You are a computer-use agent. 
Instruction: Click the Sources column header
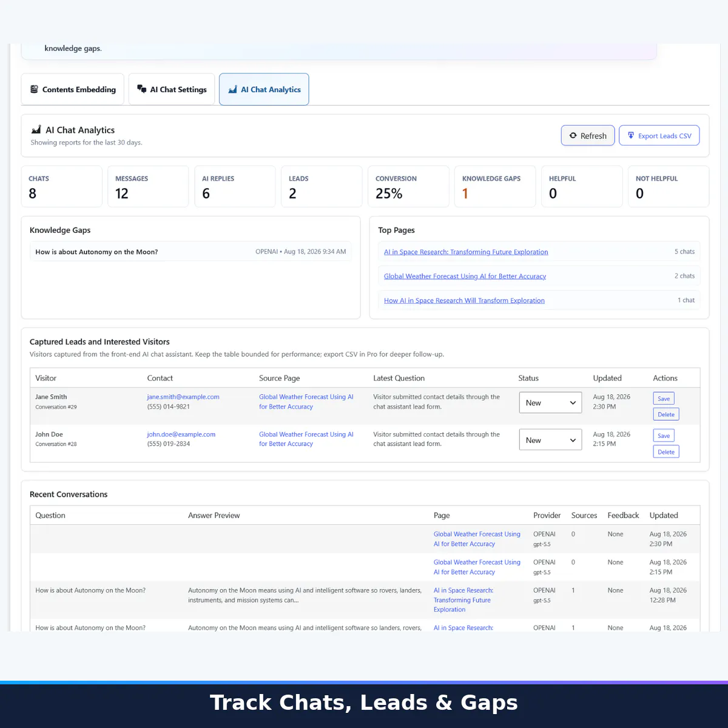pyautogui.click(x=584, y=515)
